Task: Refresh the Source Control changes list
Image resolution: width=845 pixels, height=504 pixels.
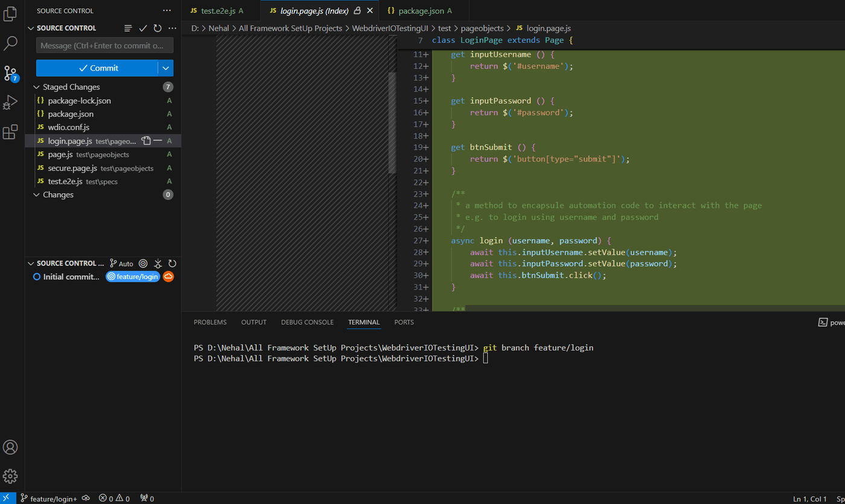Action: pyautogui.click(x=158, y=28)
